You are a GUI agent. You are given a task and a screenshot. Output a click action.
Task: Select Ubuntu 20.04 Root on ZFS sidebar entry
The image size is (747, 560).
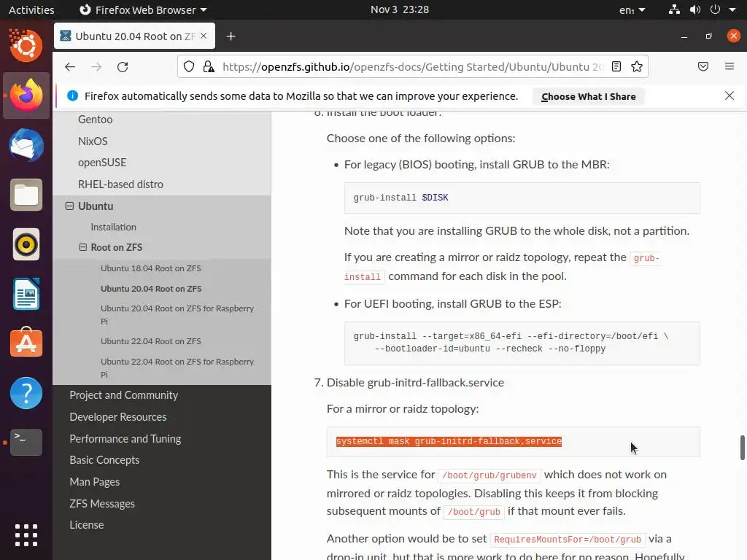pyautogui.click(x=151, y=289)
